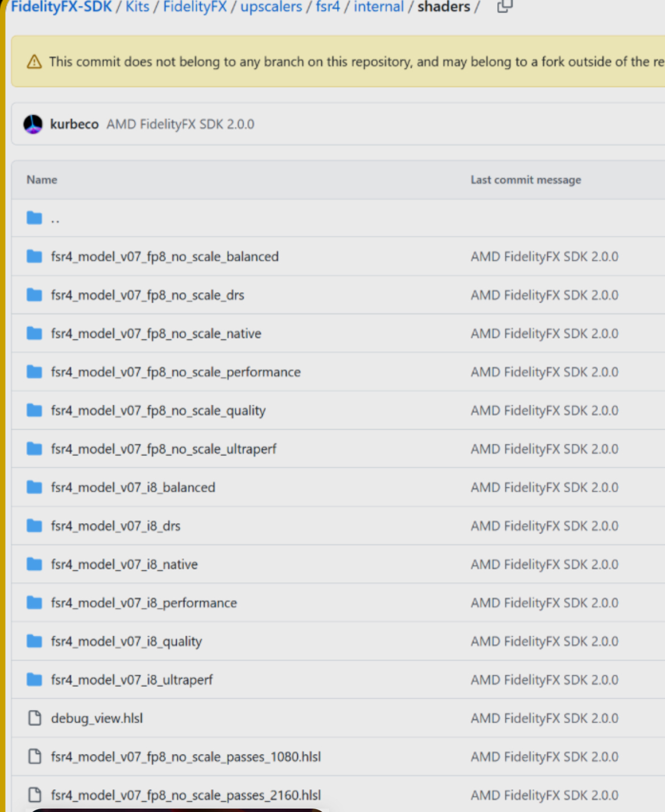Click file icon for passes_2160.hlsl
The image size is (665, 812).
35,795
